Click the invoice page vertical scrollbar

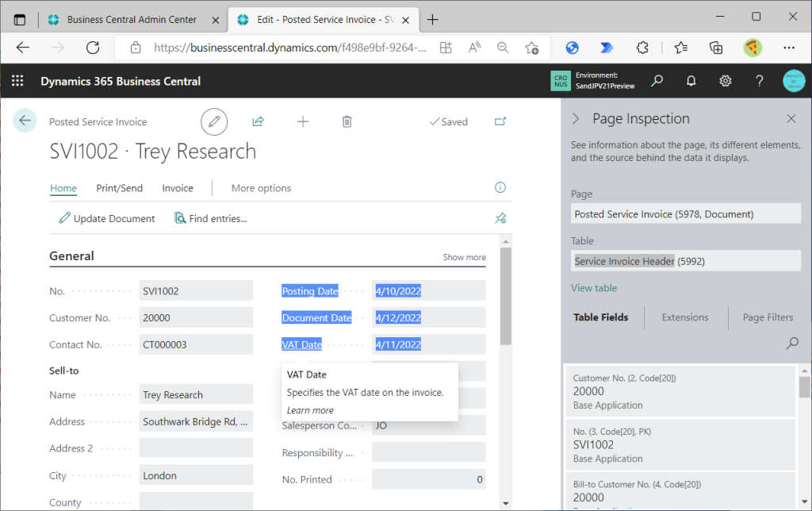[506, 295]
